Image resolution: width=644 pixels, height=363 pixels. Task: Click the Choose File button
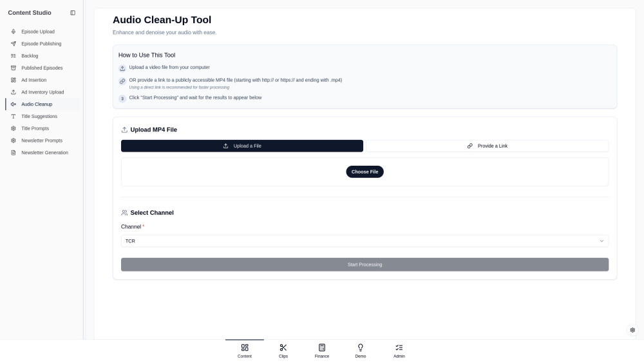[x=365, y=172]
